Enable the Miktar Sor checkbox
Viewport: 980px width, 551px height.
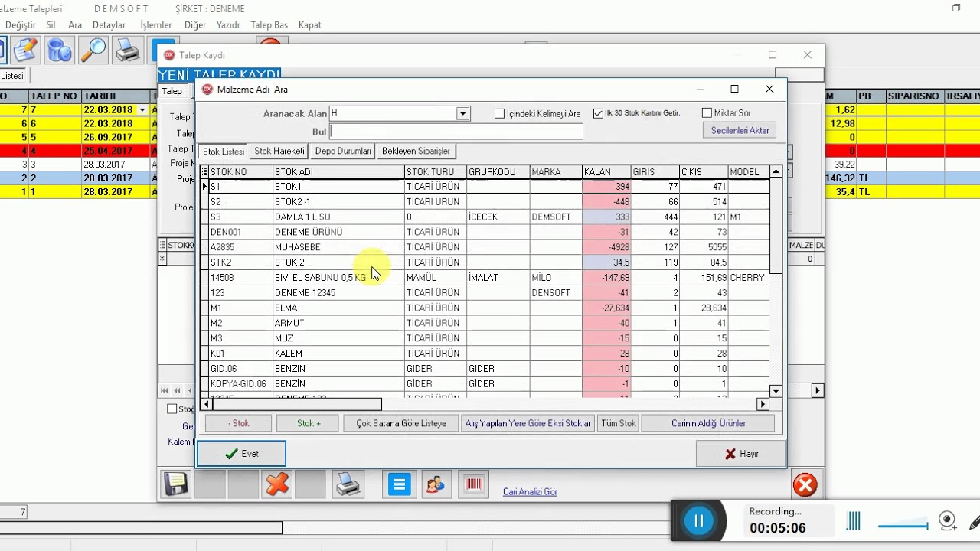[x=707, y=112]
